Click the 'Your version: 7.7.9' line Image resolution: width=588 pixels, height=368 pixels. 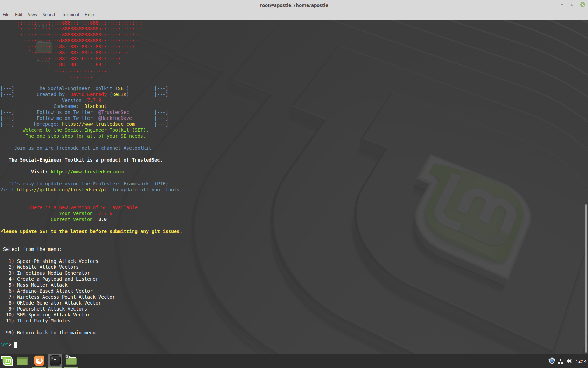[x=86, y=214]
